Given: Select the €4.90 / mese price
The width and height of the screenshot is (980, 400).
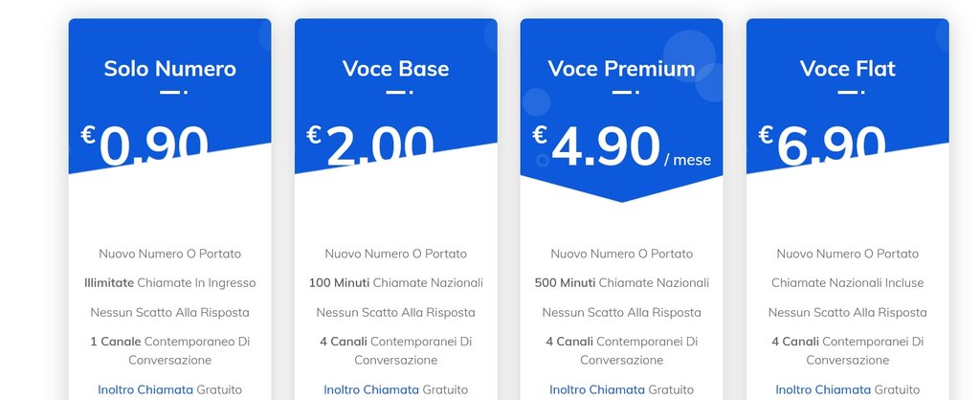Looking at the screenshot, I should (606, 148).
